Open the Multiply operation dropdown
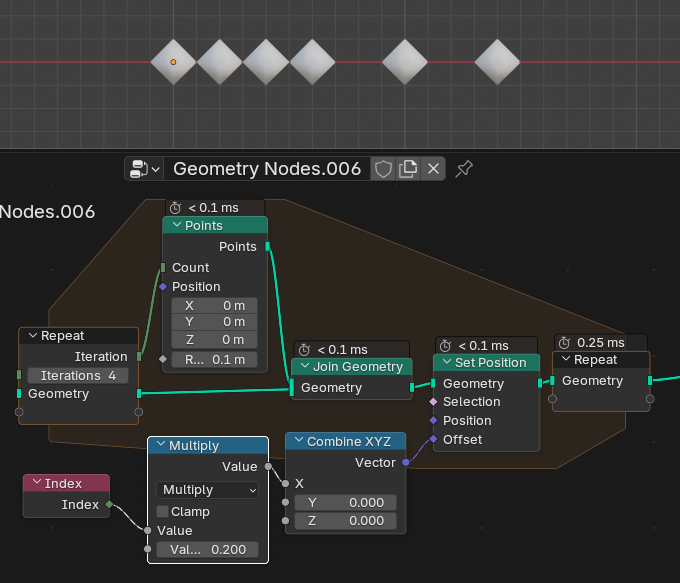This screenshot has height=583, width=680. (207, 490)
